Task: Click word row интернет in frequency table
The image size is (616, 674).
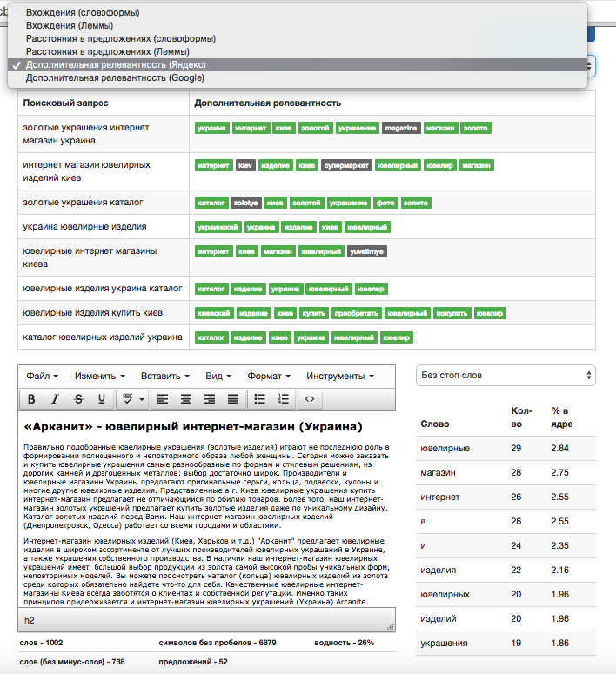Action: [x=506, y=497]
